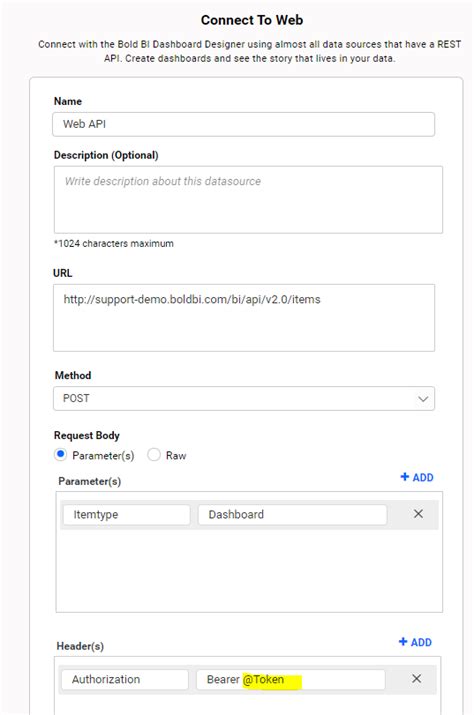
Task: Delete the Authorization header row
Action: coord(417,679)
